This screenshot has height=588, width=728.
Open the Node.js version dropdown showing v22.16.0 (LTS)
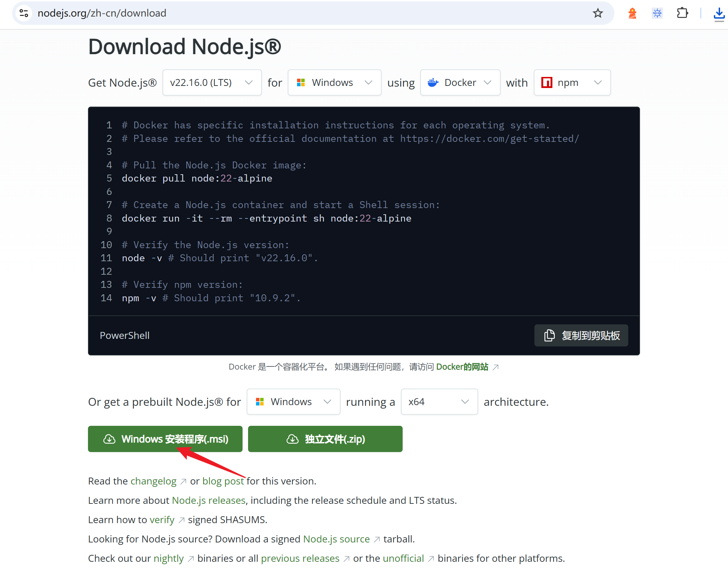(212, 82)
